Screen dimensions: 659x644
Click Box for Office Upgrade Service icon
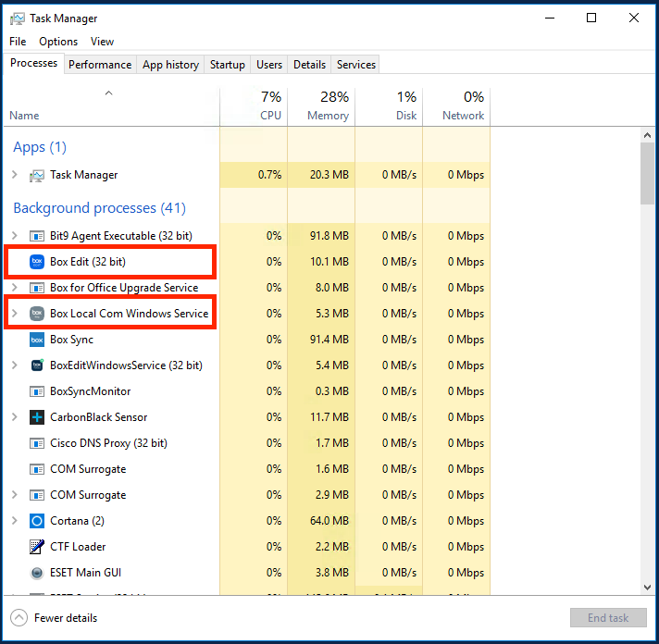point(37,288)
